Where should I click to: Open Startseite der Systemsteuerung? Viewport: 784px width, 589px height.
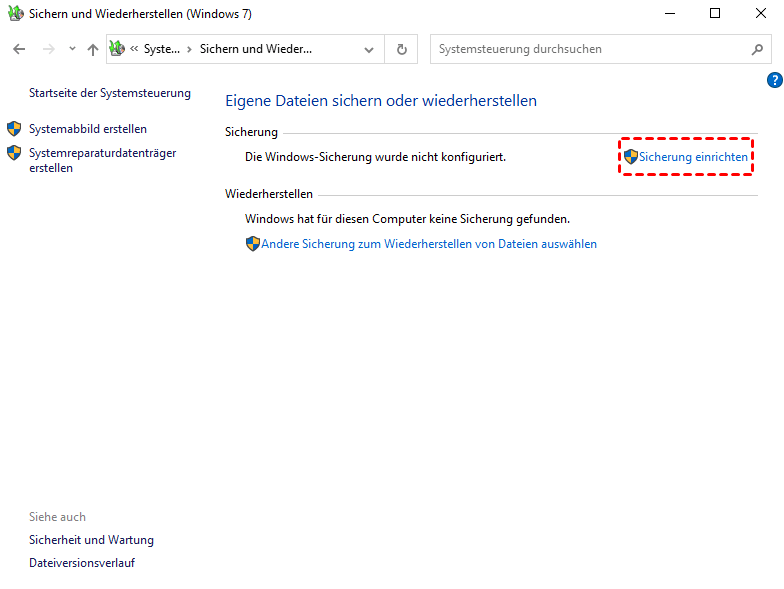[110, 93]
